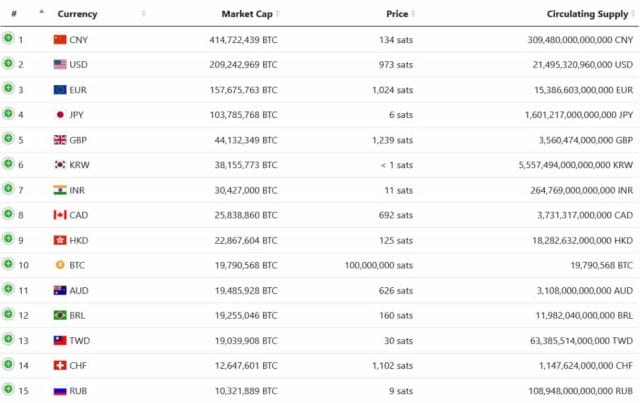Sort table by Price column header
Image resolution: width=640 pixels, height=403 pixels.
397,14
